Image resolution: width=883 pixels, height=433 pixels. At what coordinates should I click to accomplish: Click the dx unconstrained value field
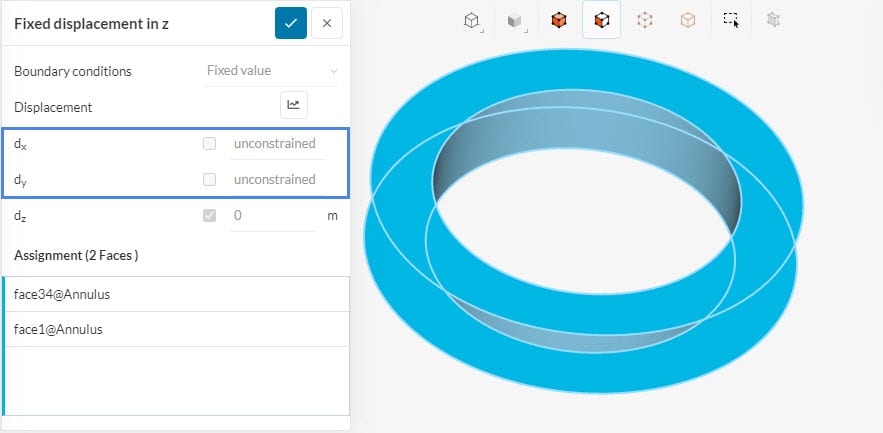coord(275,144)
